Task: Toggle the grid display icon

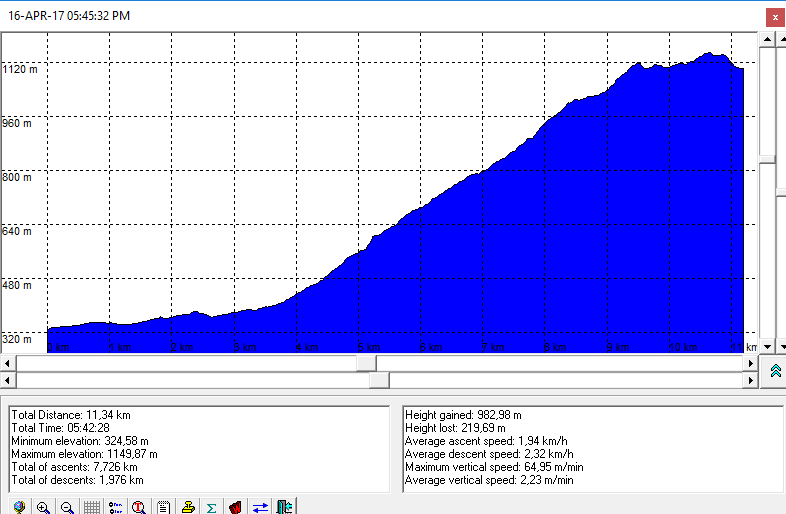Action: coord(91,507)
